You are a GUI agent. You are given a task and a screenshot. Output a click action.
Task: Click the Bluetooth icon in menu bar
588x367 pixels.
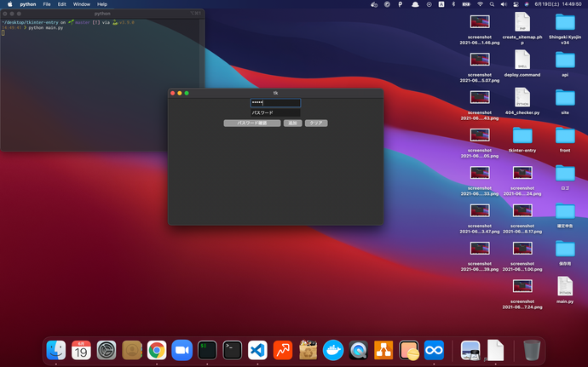click(x=453, y=4)
